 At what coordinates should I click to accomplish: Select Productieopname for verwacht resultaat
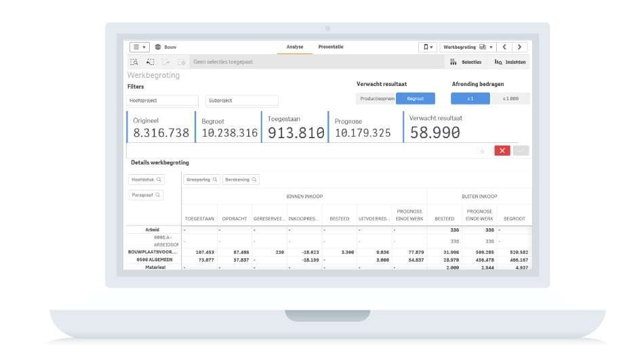point(376,98)
